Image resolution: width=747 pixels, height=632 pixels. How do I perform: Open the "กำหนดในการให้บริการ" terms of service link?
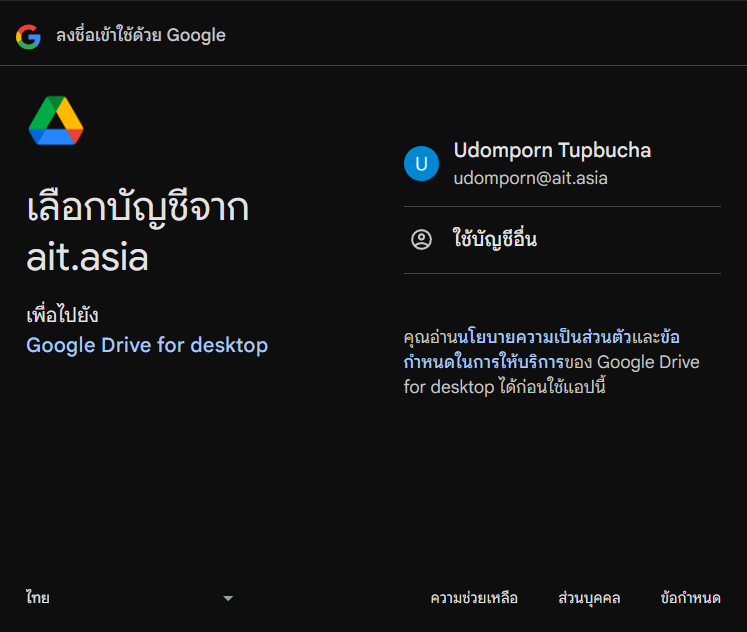point(484,362)
